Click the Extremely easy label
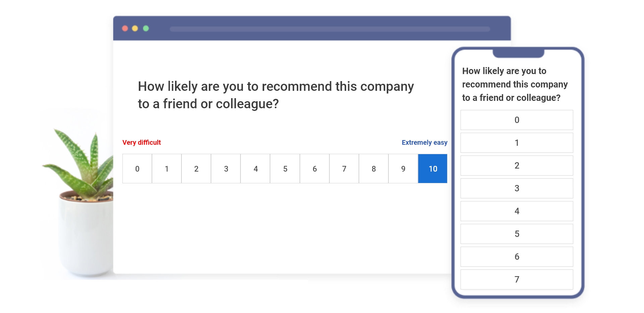The height and width of the screenshot is (313, 644). pyautogui.click(x=425, y=142)
